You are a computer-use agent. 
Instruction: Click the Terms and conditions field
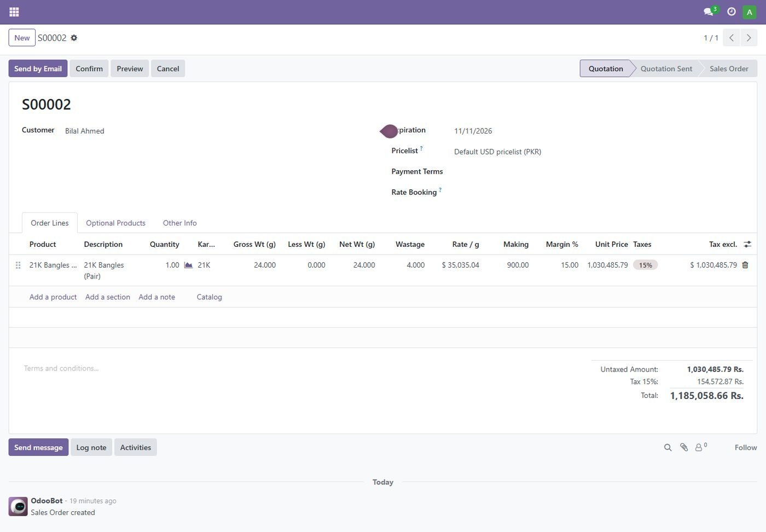(301, 368)
